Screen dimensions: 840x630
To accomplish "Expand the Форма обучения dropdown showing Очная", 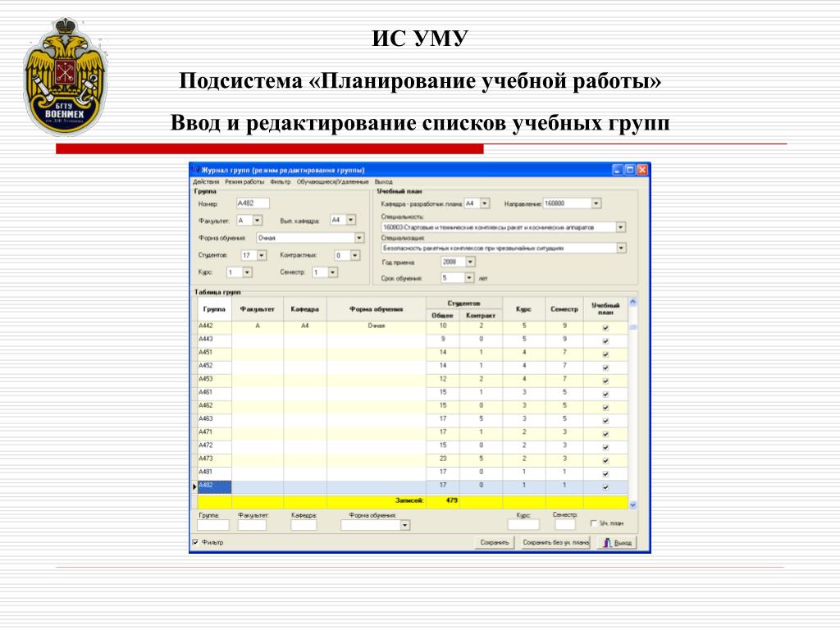I will tap(359, 238).
